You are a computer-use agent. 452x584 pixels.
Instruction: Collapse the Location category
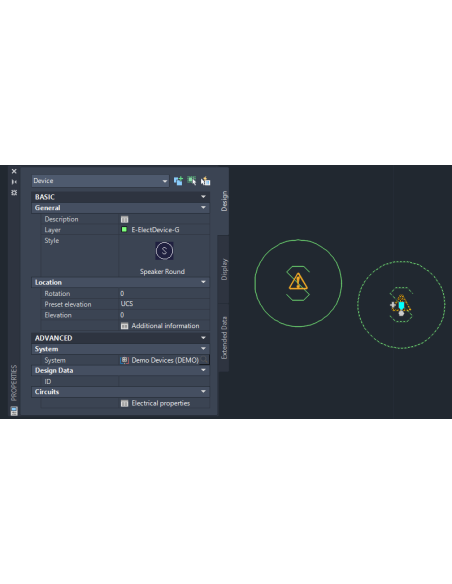pyautogui.click(x=203, y=282)
